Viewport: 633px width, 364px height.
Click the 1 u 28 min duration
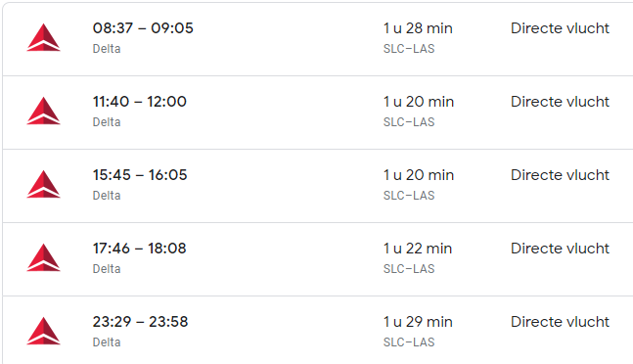tap(418, 28)
